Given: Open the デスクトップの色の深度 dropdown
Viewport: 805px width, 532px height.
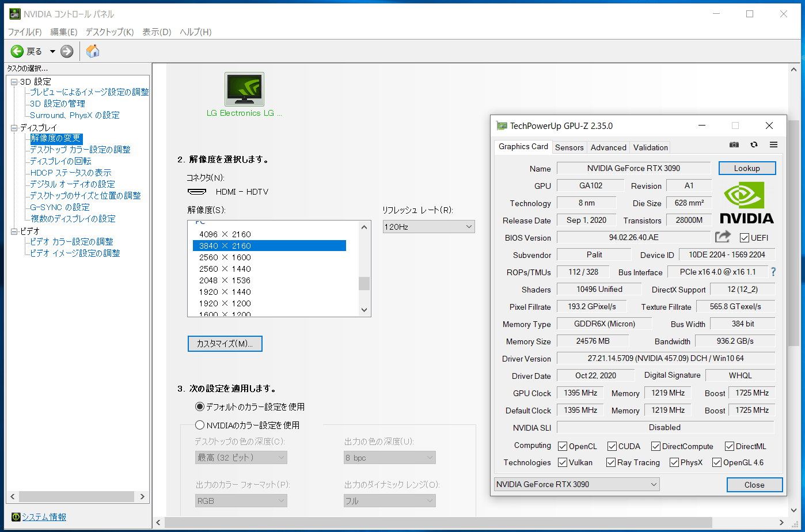Looking at the screenshot, I should pyautogui.click(x=241, y=458).
